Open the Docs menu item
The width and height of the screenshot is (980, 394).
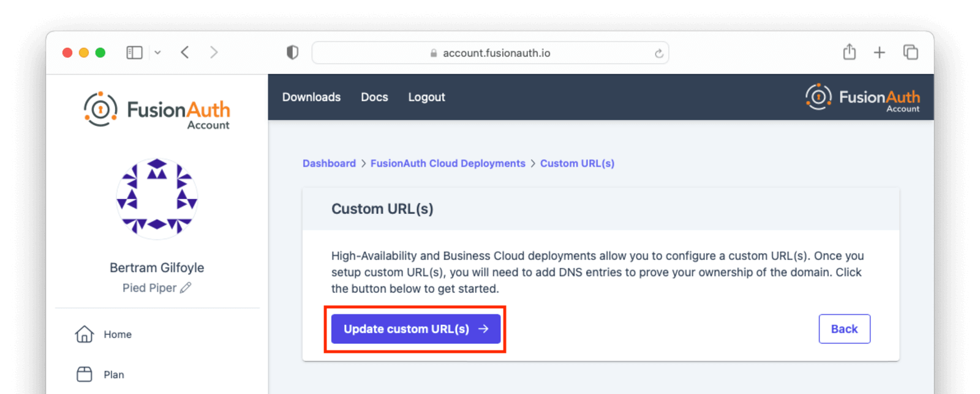point(374,97)
